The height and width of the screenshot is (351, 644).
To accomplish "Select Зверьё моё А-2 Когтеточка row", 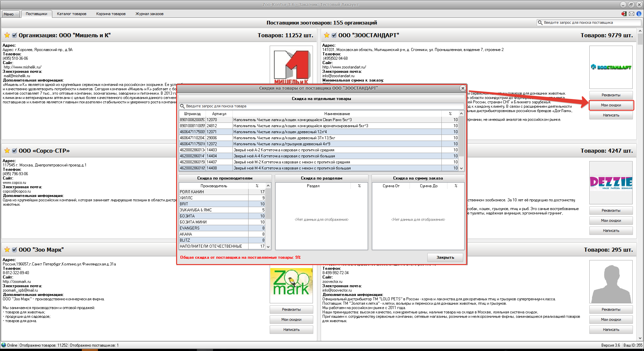I will [319, 150].
